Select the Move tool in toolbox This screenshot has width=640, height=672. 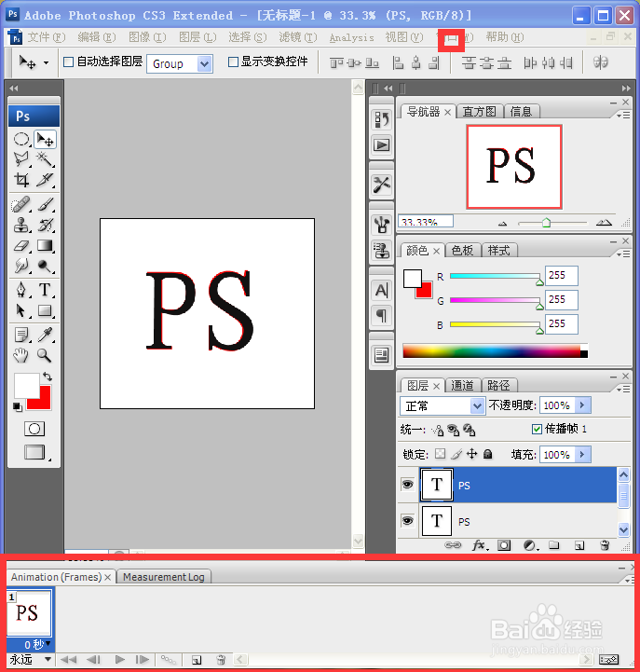click(45, 140)
